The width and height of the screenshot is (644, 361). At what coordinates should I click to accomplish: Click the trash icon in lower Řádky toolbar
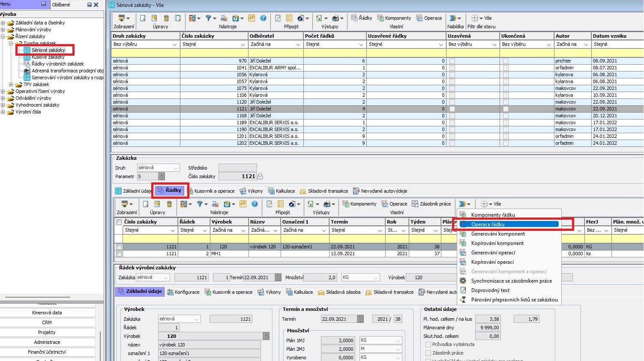169,204
